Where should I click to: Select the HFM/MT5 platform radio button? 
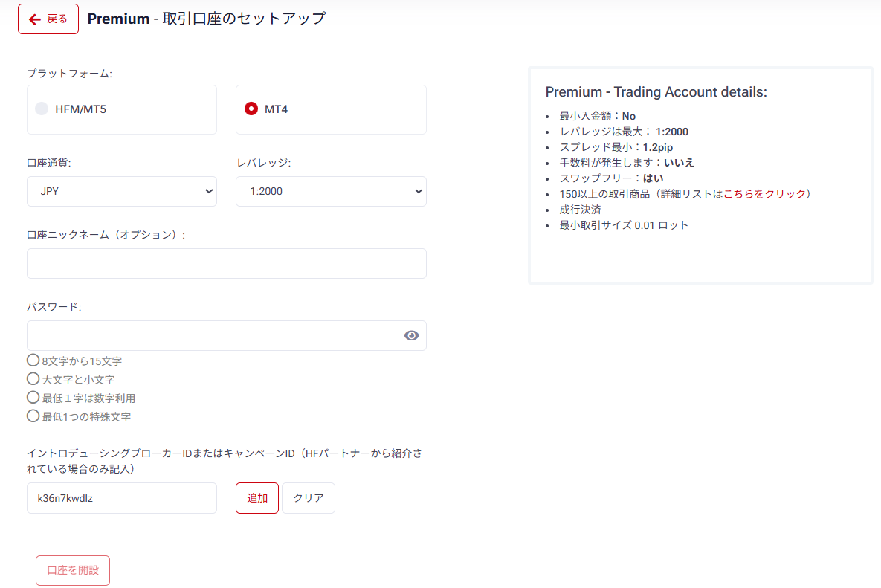(42, 109)
